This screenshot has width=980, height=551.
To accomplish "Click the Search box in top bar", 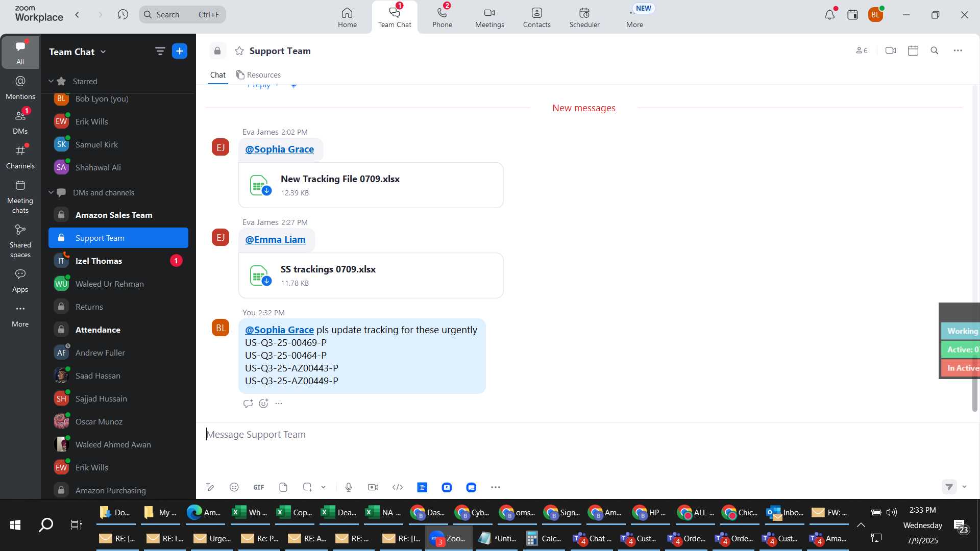I will click(182, 14).
